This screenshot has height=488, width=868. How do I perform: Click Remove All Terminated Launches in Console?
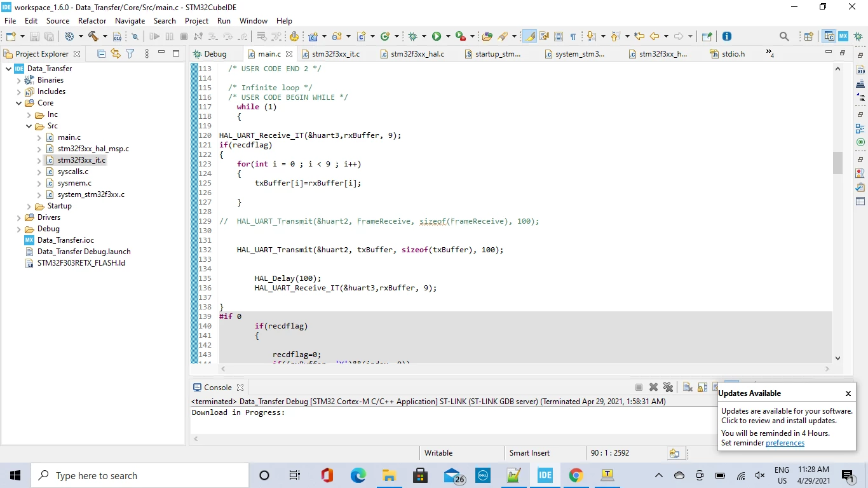click(668, 387)
